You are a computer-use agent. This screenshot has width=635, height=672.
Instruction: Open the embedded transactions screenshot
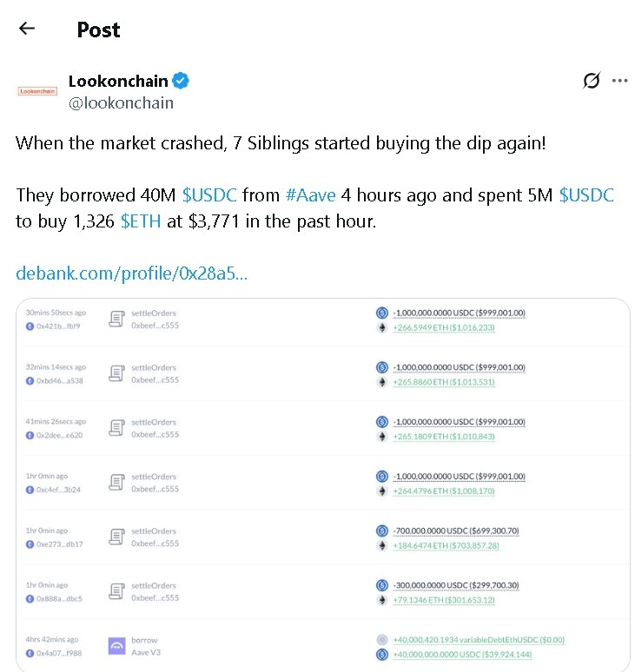tap(322, 484)
